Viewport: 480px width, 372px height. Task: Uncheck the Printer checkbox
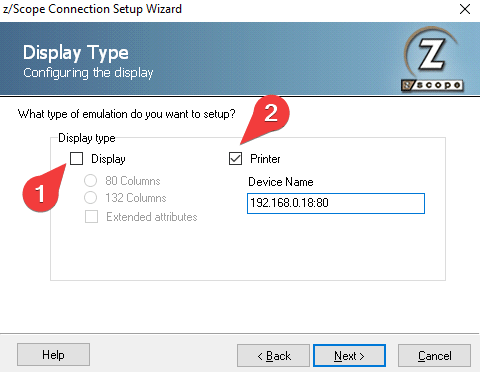[x=235, y=159]
